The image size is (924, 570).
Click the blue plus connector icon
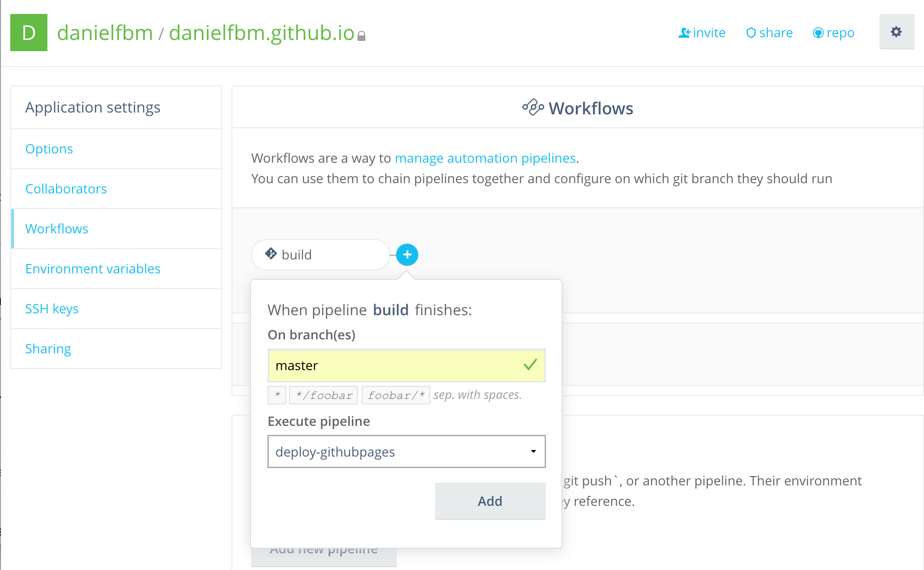click(x=407, y=254)
